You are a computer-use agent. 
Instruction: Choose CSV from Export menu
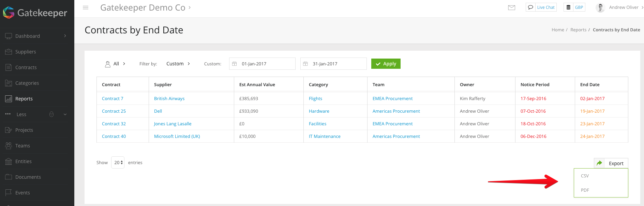(x=585, y=176)
